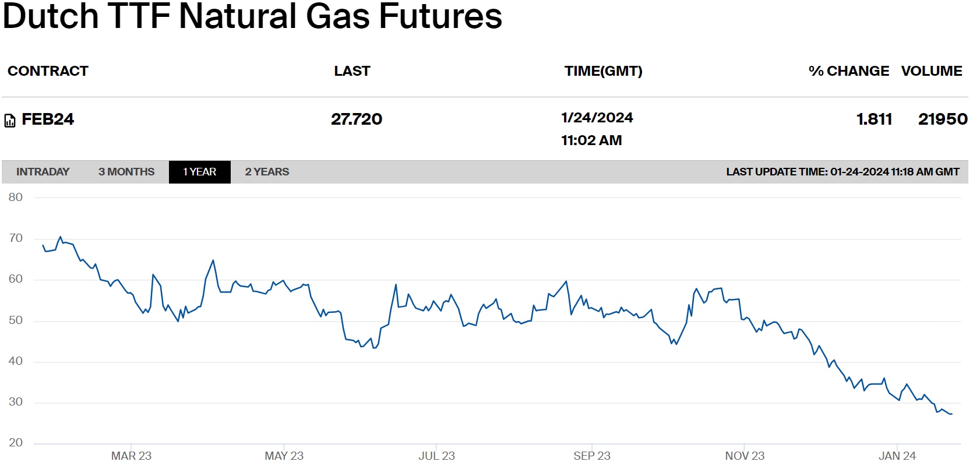980x472 pixels.
Task: Click the chart icon beside FEB24
Action: [10, 121]
